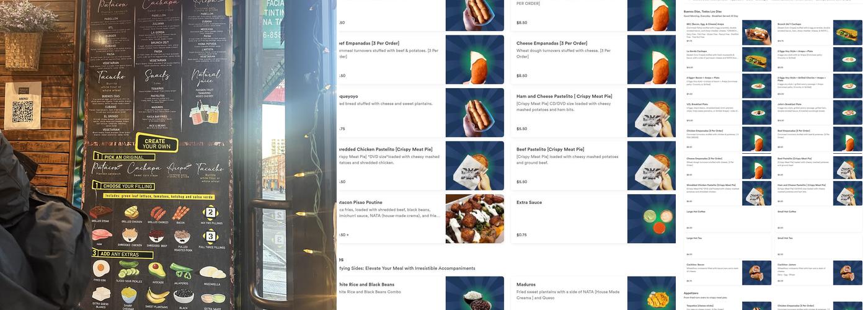Open the Cachitos Jamon item card
Viewport: 868px width, 310px height.
click(818, 273)
